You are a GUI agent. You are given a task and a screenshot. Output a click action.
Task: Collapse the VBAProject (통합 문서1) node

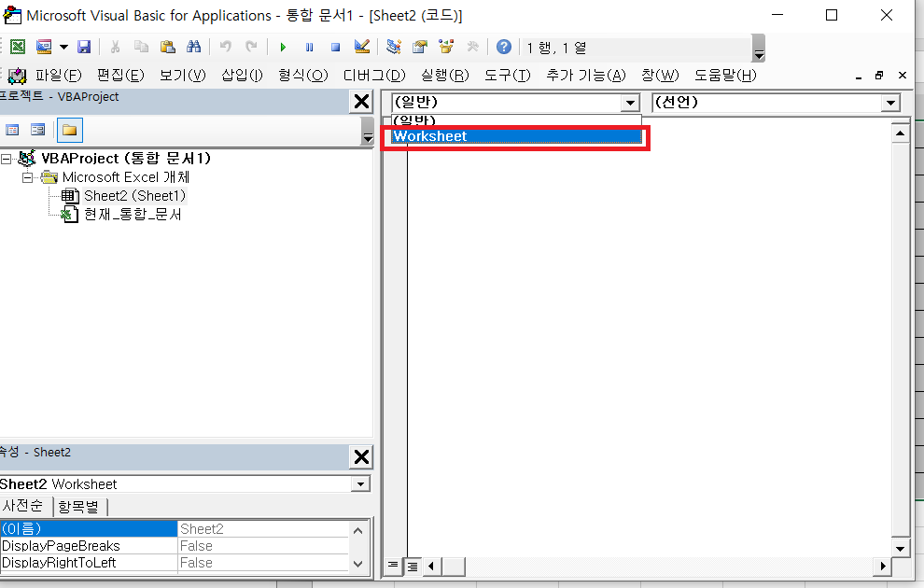pyautogui.click(x=6, y=159)
